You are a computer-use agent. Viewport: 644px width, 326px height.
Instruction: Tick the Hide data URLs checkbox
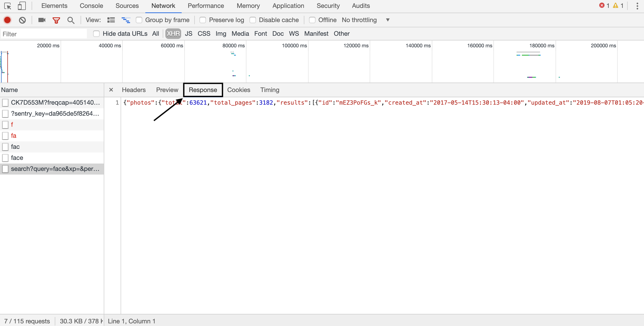click(96, 34)
